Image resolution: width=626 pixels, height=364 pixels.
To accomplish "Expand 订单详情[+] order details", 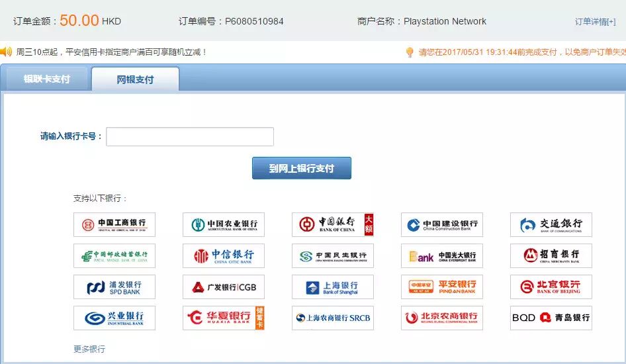I will click(x=595, y=22).
